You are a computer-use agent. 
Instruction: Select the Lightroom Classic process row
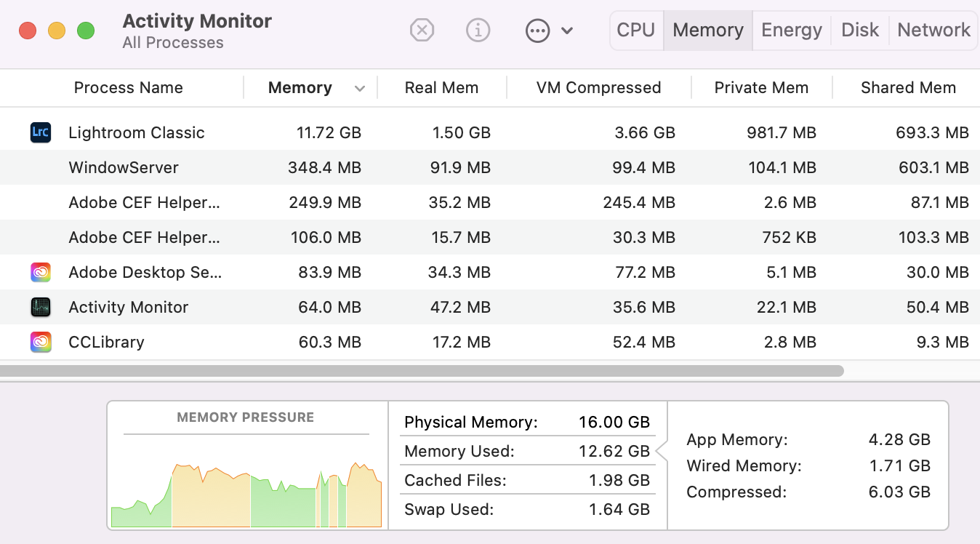click(x=490, y=132)
